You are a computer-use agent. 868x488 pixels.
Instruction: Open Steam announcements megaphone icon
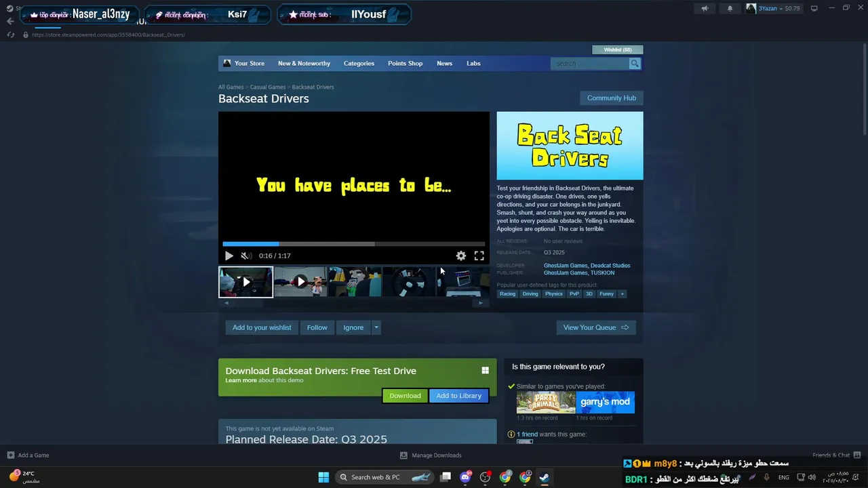[705, 8]
